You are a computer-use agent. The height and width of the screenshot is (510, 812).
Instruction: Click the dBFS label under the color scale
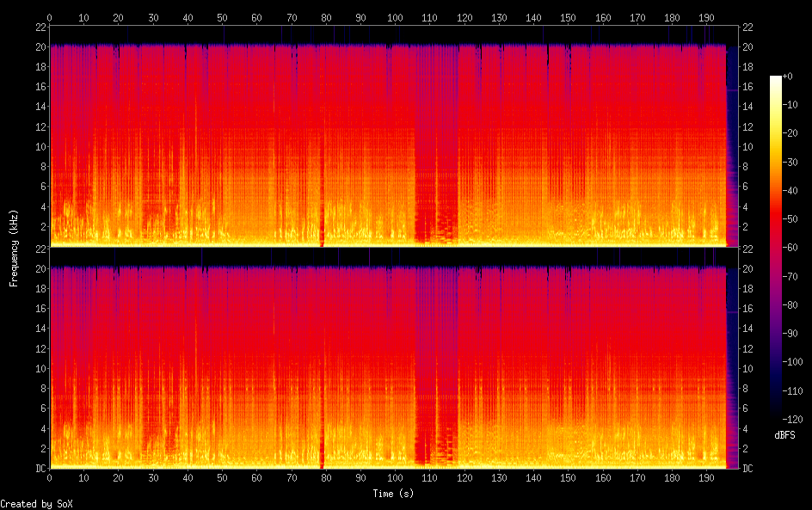(784, 436)
